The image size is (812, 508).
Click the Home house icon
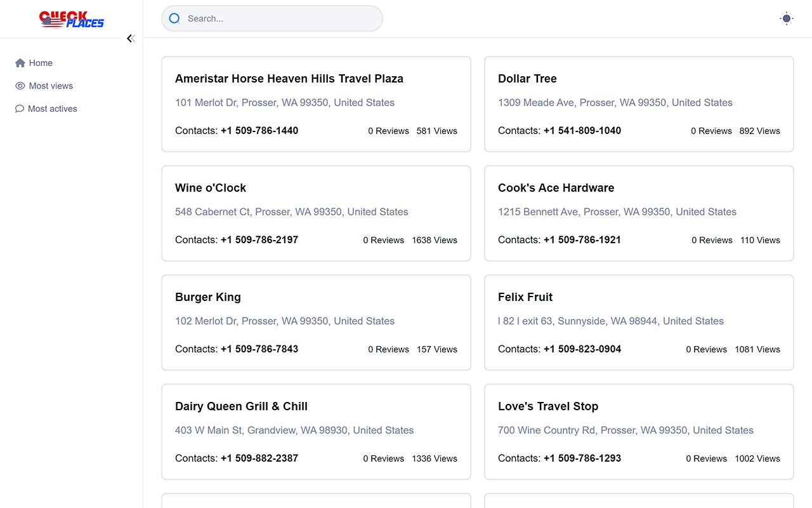[20, 63]
